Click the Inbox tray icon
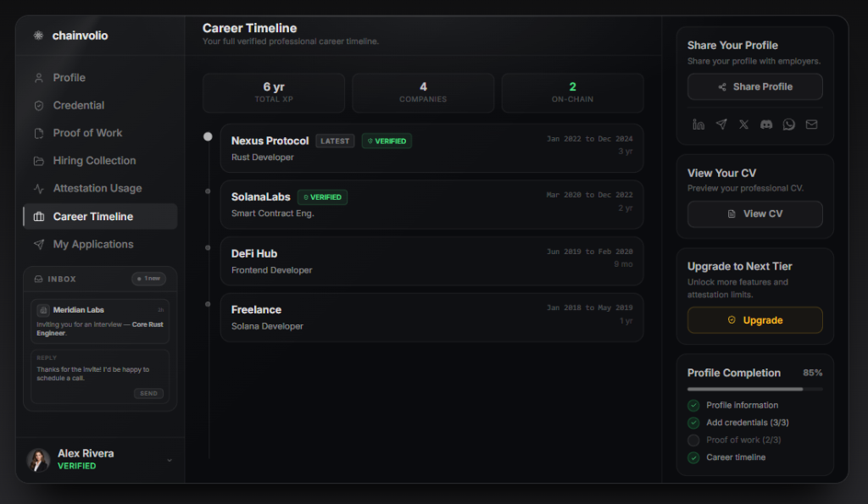 click(38, 279)
